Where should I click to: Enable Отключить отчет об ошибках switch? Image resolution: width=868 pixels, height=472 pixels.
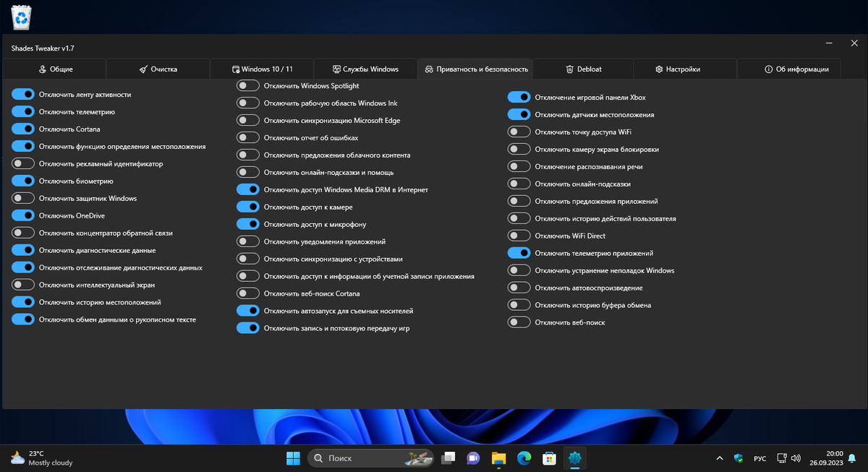(248, 137)
